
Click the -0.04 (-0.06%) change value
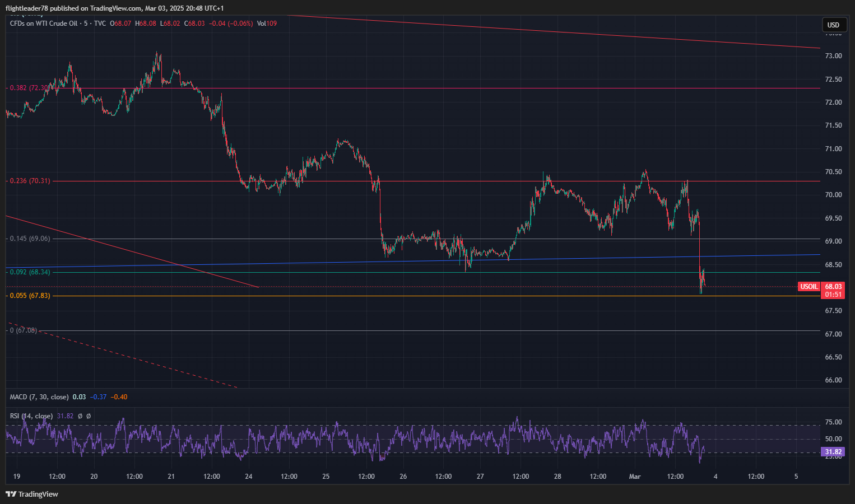[231, 24]
